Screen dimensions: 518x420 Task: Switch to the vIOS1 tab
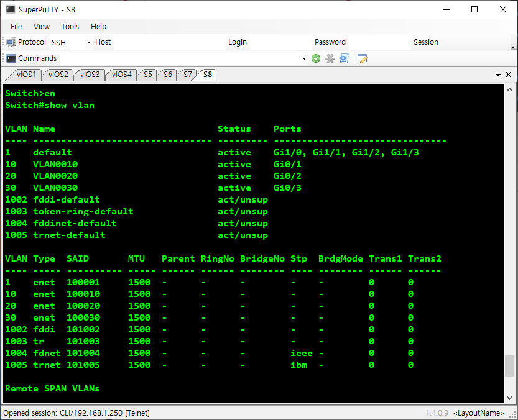click(25, 75)
